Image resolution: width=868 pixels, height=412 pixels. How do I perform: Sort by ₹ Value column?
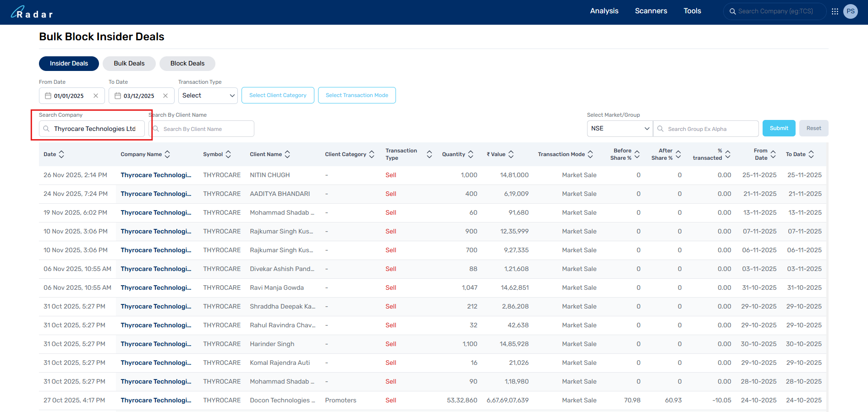pyautogui.click(x=511, y=154)
